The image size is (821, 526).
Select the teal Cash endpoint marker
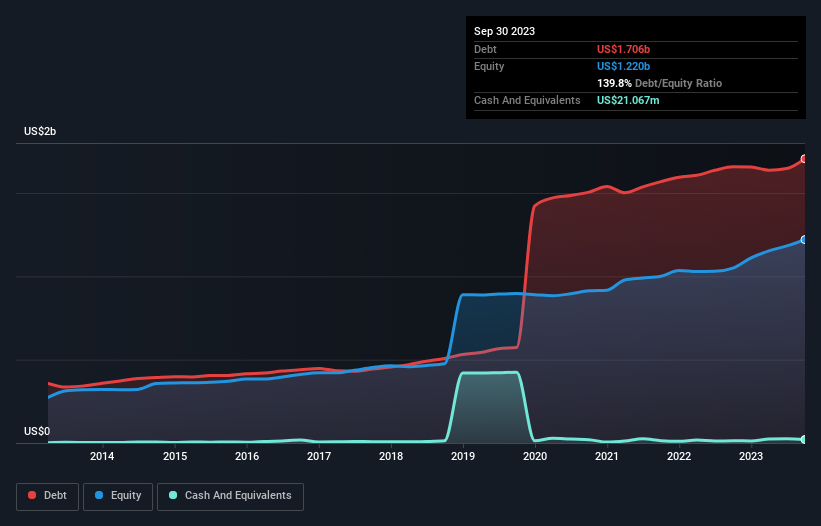tap(804, 440)
